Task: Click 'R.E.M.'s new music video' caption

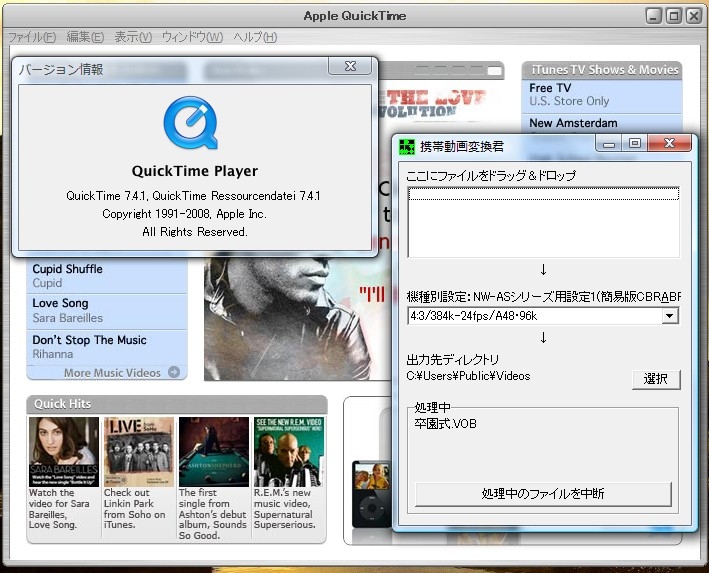Action: 284,509
